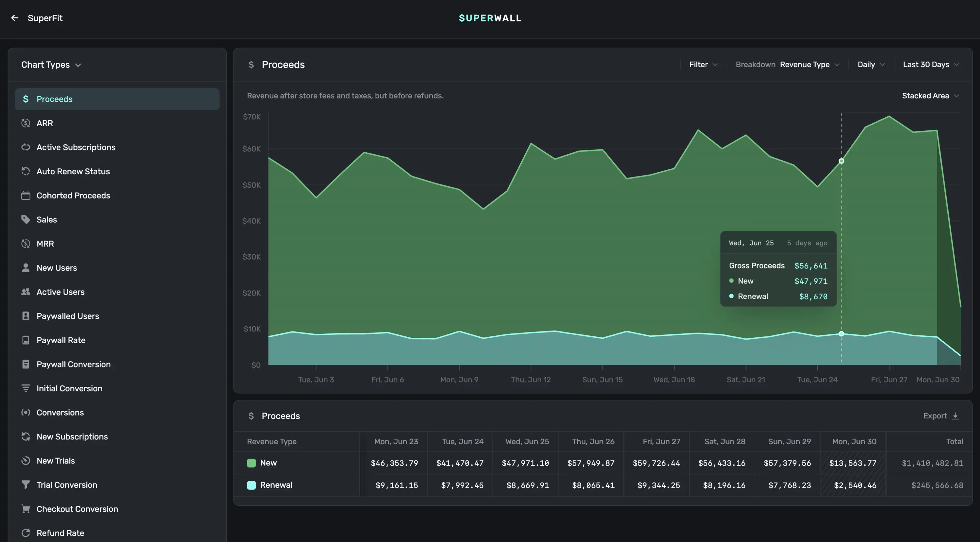This screenshot has width=980, height=542.
Task: Click the Export download icon
Action: point(955,416)
